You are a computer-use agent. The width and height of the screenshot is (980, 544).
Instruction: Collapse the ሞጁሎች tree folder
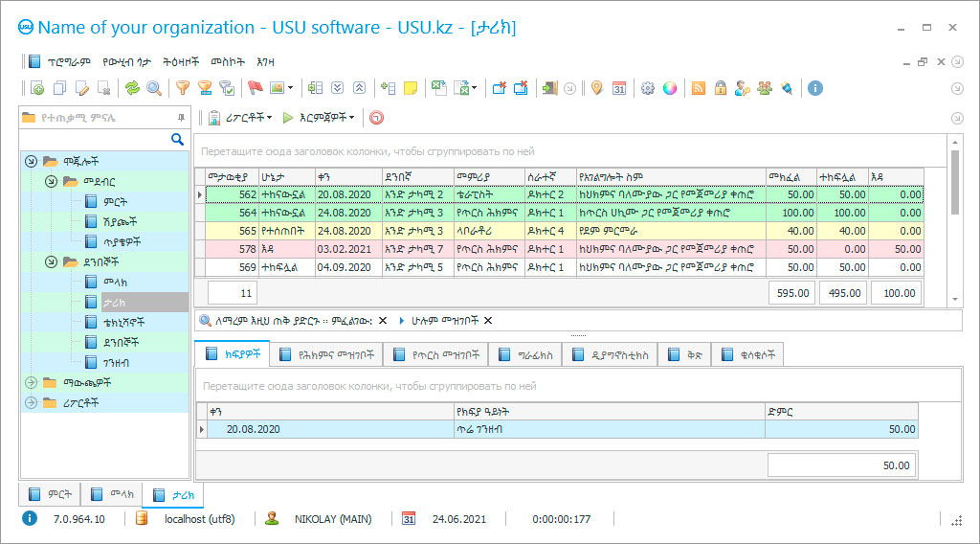click(30, 161)
